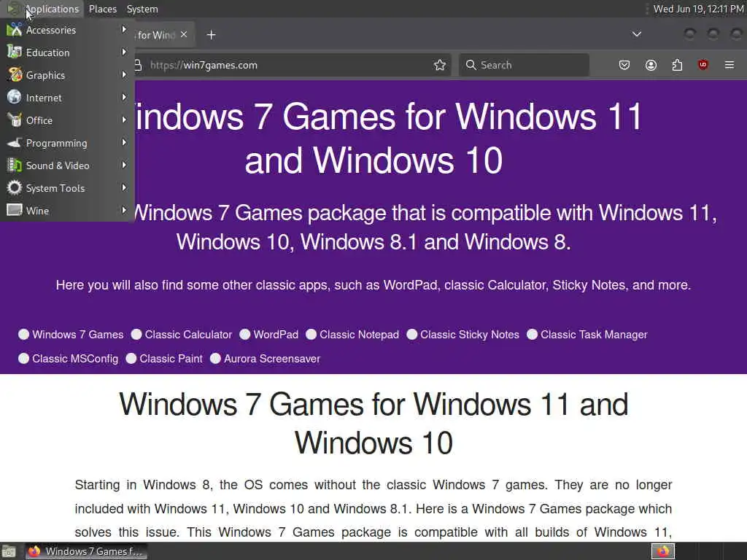747x560 pixels.
Task: Select the Classic Task Manager radio option
Action: coord(532,334)
